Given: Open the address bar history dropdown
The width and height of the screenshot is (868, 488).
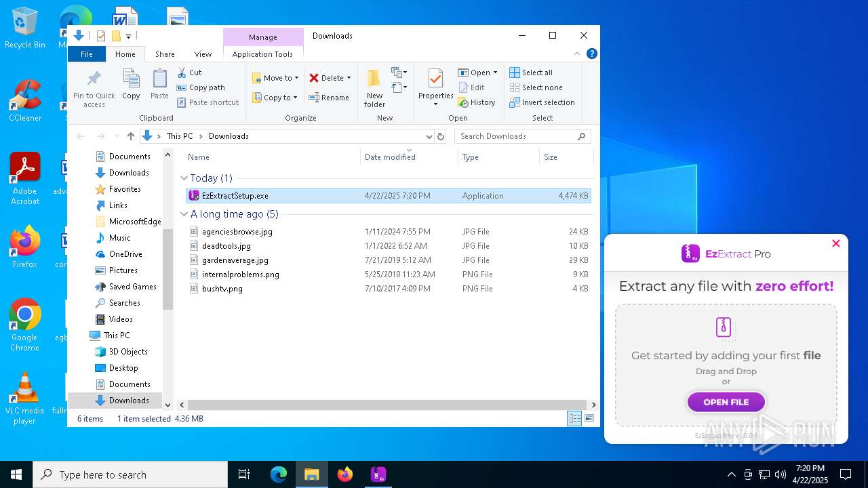Looking at the screenshot, I should [x=429, y=136].
